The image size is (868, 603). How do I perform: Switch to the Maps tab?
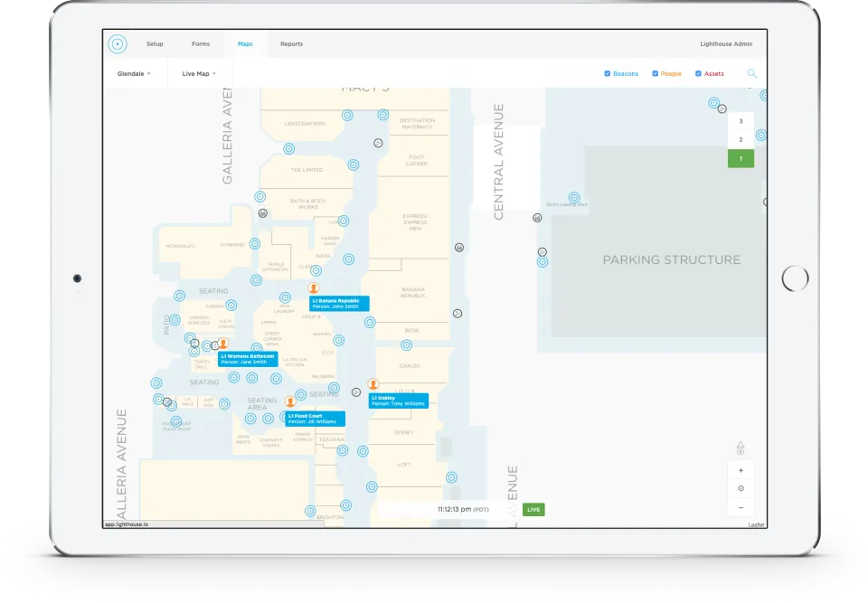(x=245, y=43)
